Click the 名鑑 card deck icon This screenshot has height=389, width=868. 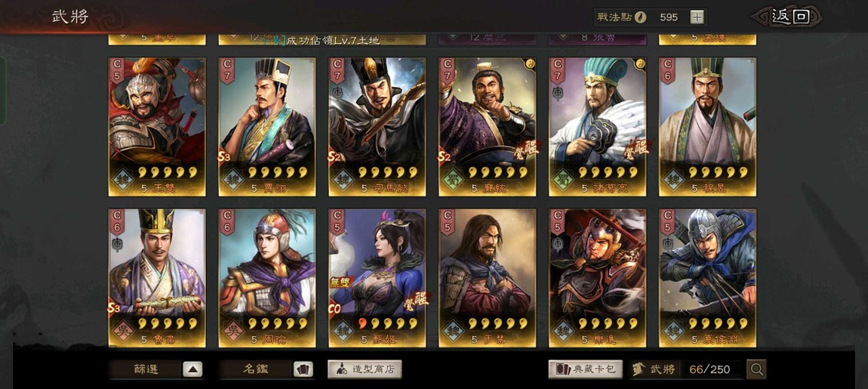coord(303,369)
